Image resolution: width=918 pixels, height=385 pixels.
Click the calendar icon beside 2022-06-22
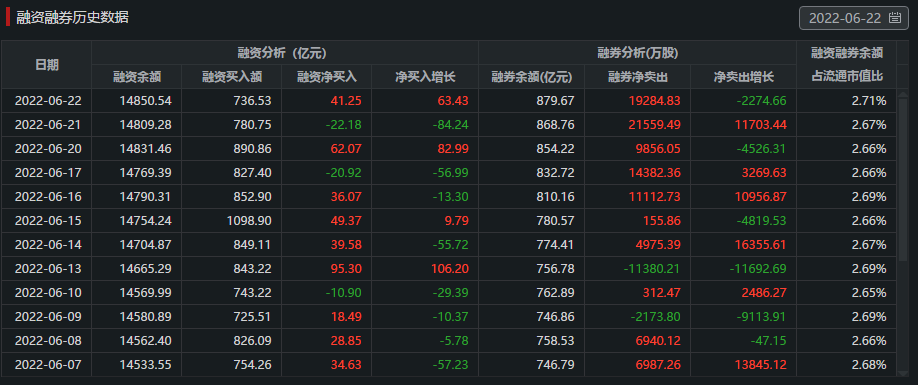coord(895,18)
